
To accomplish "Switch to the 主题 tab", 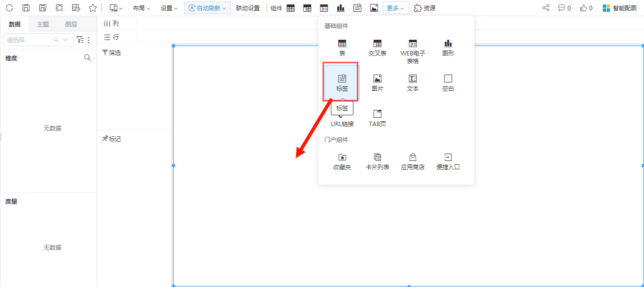I will pyautogui.click(x=43, y=24).
